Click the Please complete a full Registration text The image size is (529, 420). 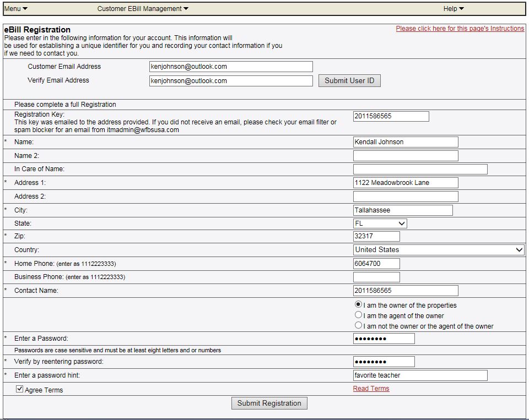65,105
